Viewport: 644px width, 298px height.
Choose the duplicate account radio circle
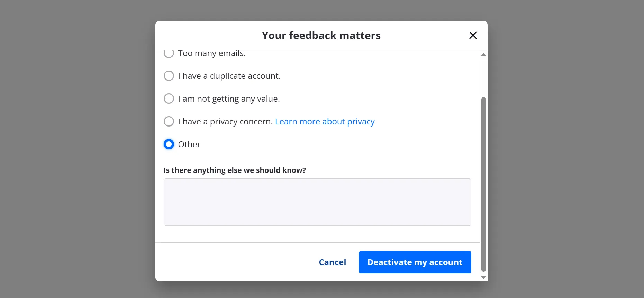[169, 76]
